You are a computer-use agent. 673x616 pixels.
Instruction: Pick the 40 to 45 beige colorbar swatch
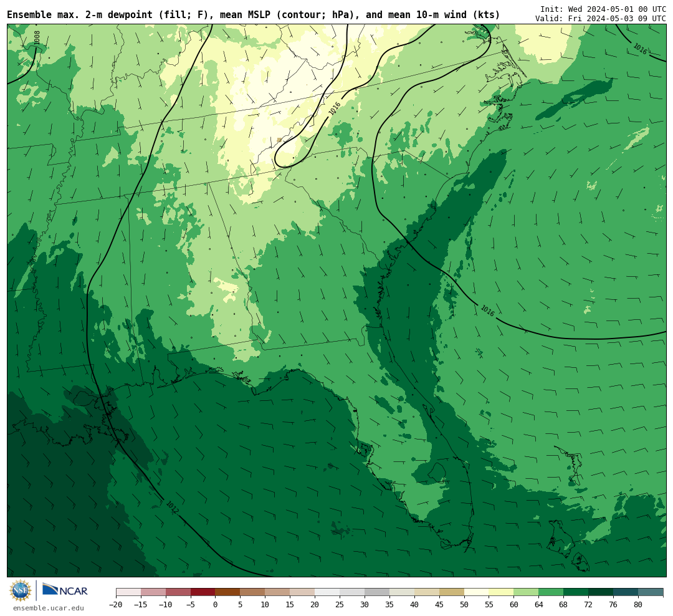[x=427, y=592]
